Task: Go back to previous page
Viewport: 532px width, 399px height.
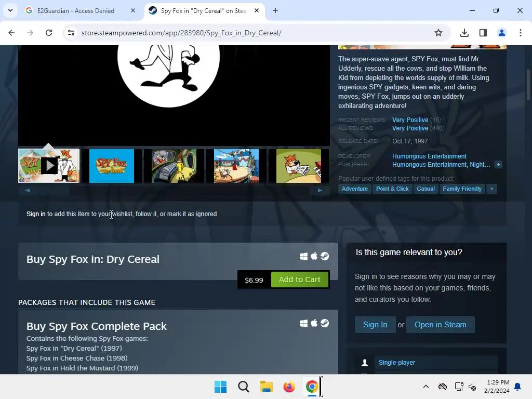Action: [x=11, y=33]
